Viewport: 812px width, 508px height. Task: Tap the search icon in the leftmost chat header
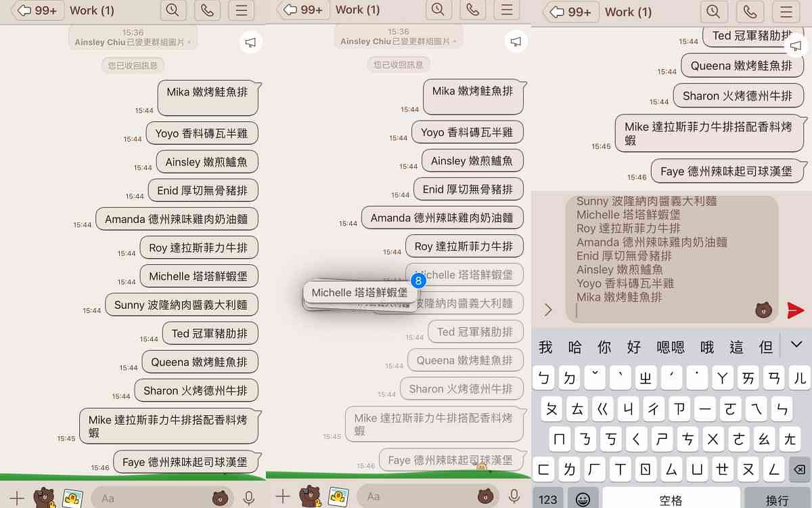click(173, 10)
